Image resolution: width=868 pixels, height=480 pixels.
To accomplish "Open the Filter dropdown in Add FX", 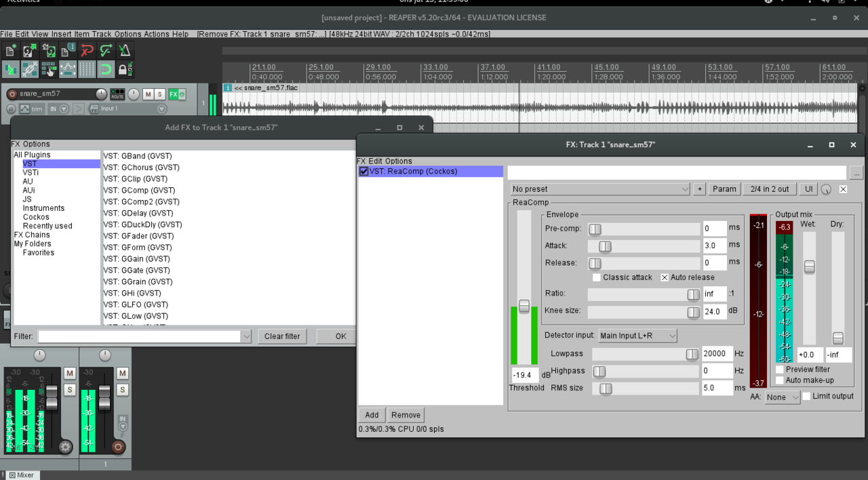I will pyautogui.click(x=145, y=336).
